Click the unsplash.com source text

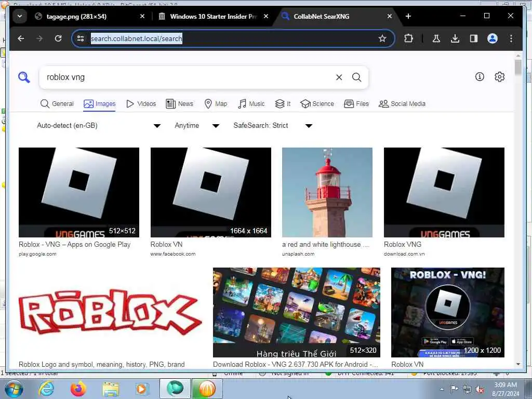coord(298,254)
